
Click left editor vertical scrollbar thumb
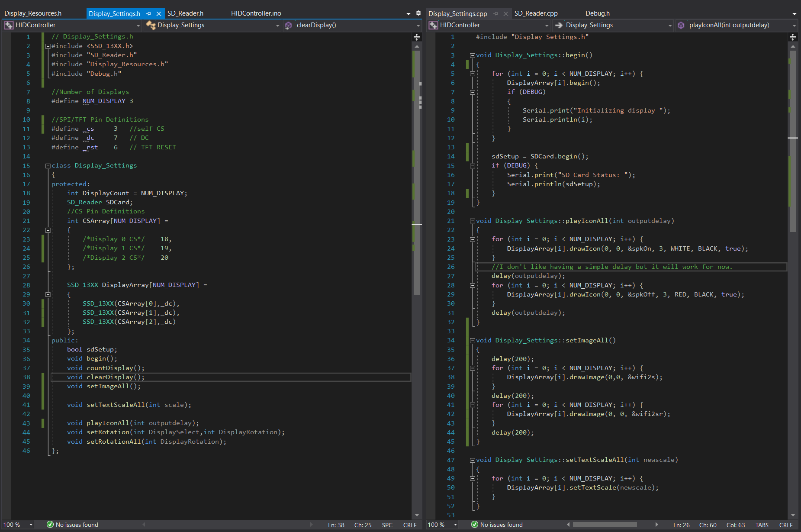coord(417,172)
